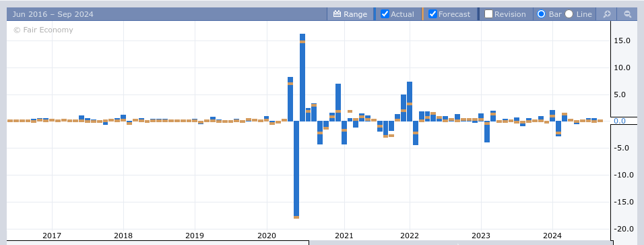Click the Jun 2016 – Sep 2024 header text
Screen dimensions: 644x245
(x=53, y=14)
